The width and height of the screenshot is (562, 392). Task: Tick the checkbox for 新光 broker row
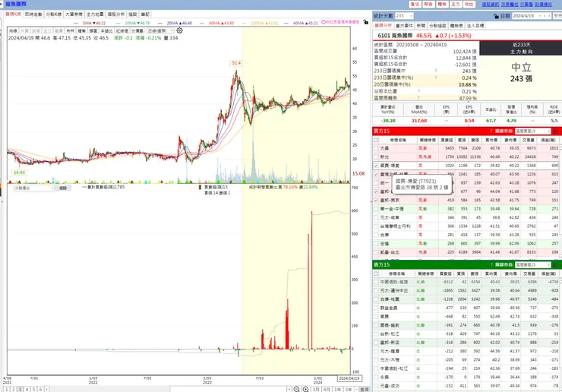tap(376, 156)
